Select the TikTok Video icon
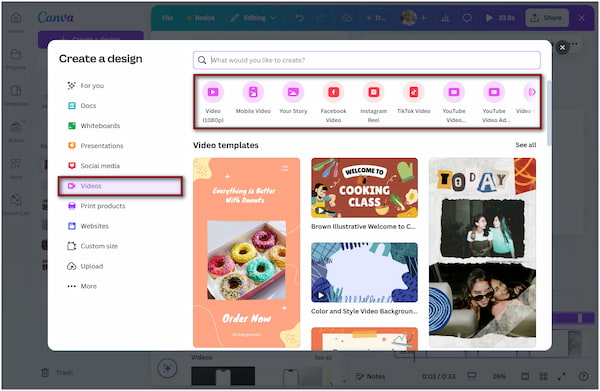 (x=414, y=92)
